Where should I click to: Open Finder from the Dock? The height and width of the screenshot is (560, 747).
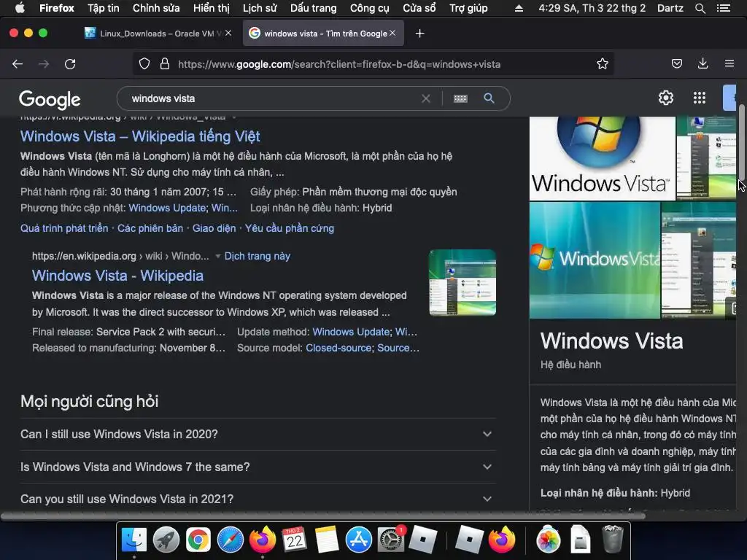point(134,540)
